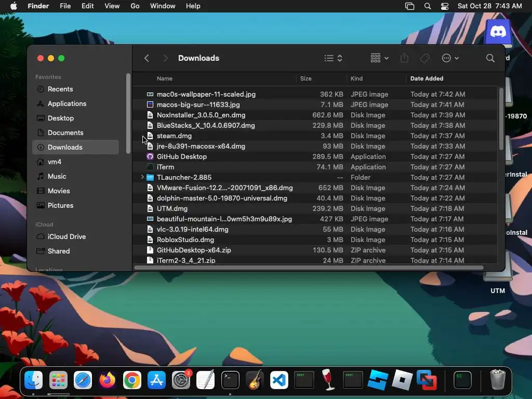Select Documents in the sidebar

[75, 132]
